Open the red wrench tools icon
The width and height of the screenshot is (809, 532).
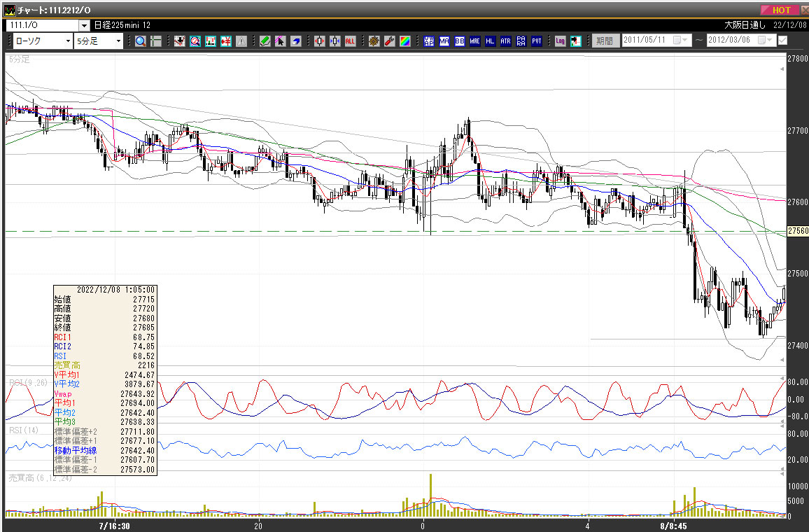coord(390,41)
